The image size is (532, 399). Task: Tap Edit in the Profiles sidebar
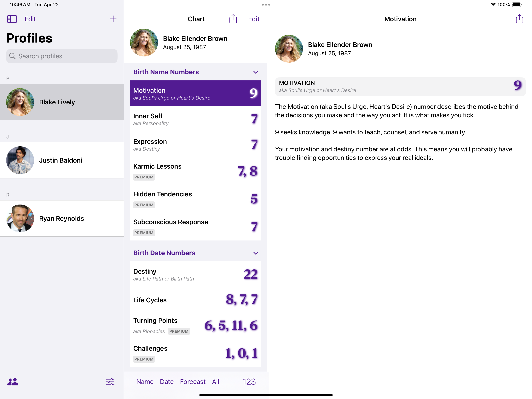[30, 19]
